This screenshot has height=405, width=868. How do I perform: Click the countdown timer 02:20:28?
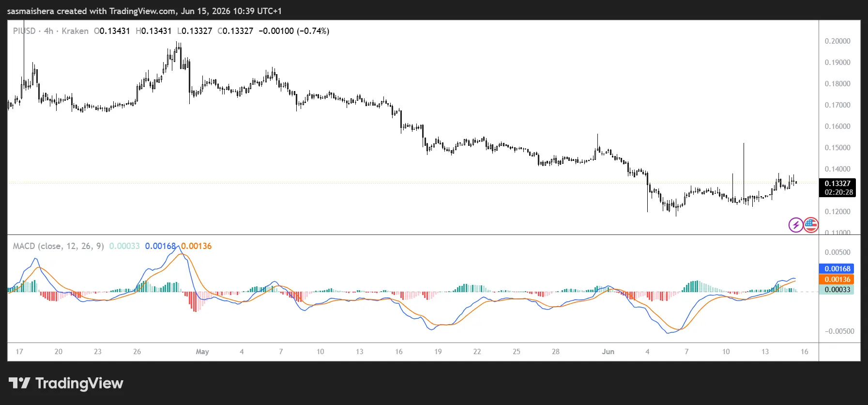[839, 192]
